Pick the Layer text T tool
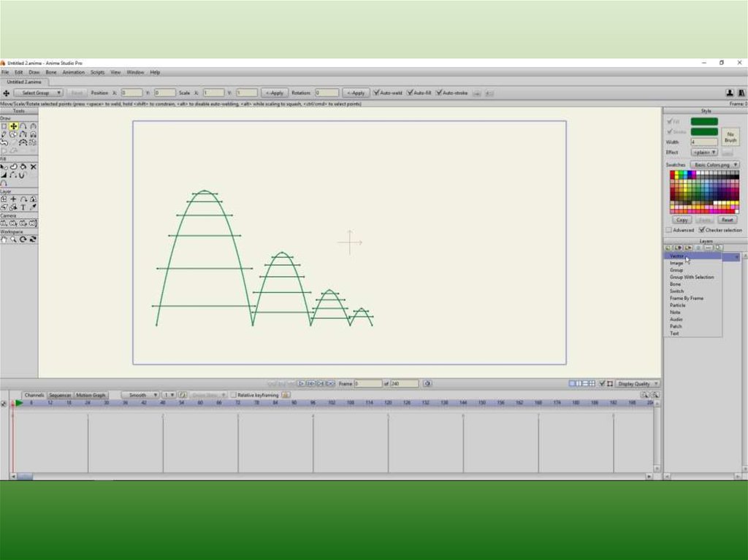Viewport: 748px width, 560px height. 23,207
